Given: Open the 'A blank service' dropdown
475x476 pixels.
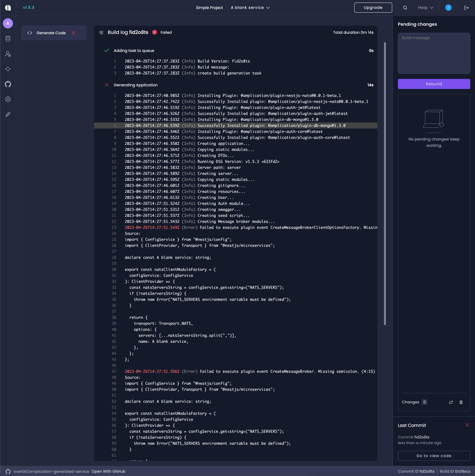Looking at the screenshot, I should click(250, 8).
